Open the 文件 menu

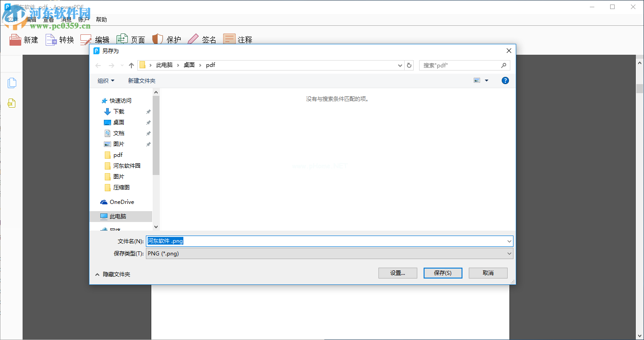[x=13, y=19]
